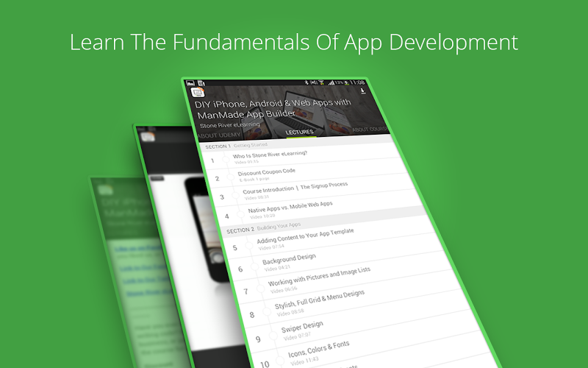This screenshot has height=368, width=588.
Task: Click the timeline circle for lecture 8
Action: [267, 311]
